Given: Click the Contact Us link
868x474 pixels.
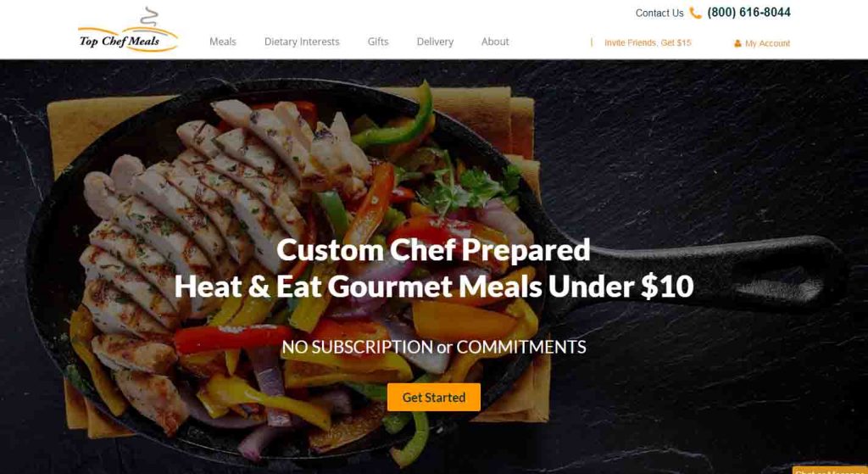Looking at the screenshot, I should 659,13.
